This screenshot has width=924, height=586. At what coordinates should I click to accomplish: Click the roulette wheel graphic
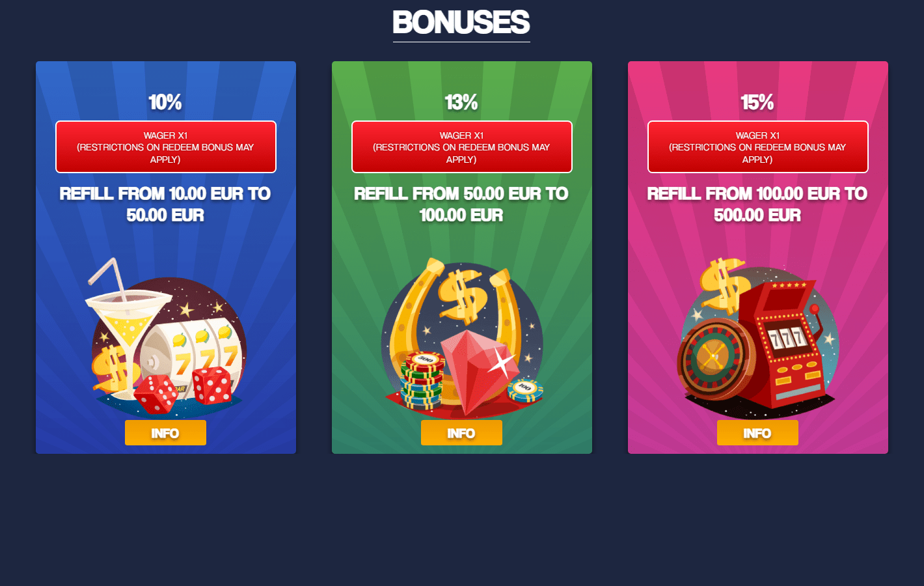[x=711, y=357]
